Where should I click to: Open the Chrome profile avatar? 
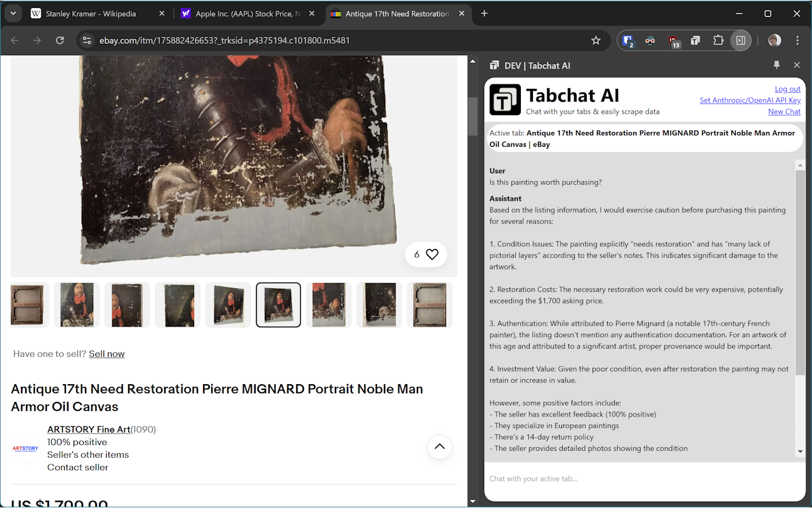775,41
